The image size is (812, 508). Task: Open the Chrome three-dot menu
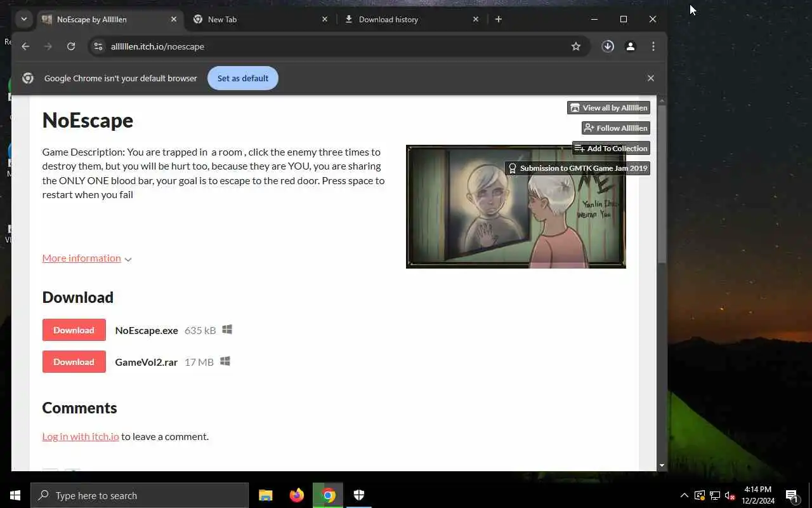coord(653,46)
